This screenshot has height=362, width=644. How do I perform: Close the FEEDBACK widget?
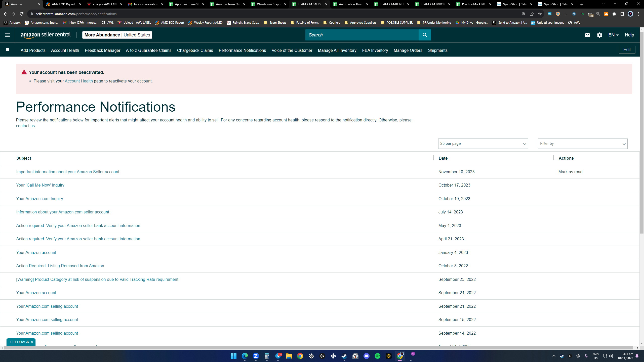point(32,342)
